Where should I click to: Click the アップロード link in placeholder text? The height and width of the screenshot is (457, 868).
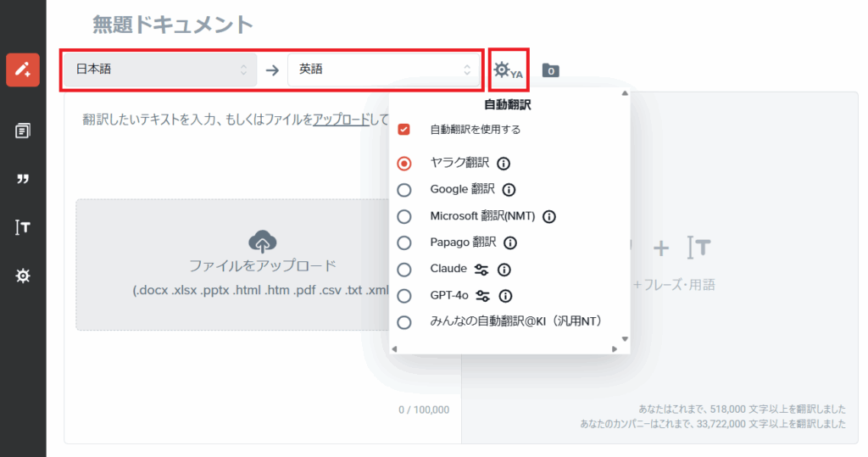point(341,120)
